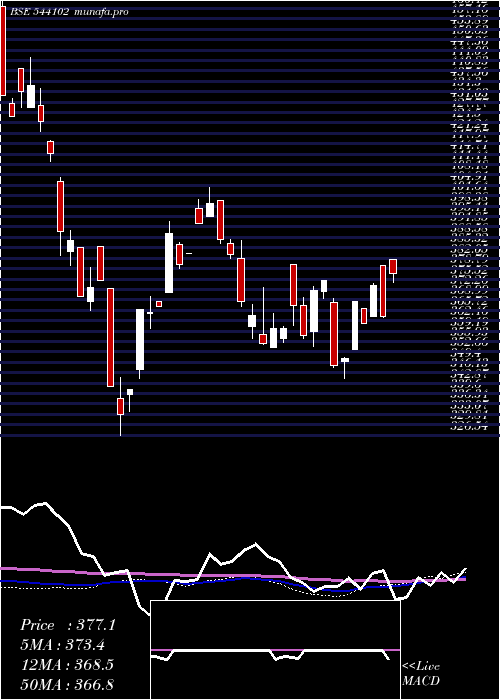Click inside the Live MACD inset chart

click(x=275, y=650)
